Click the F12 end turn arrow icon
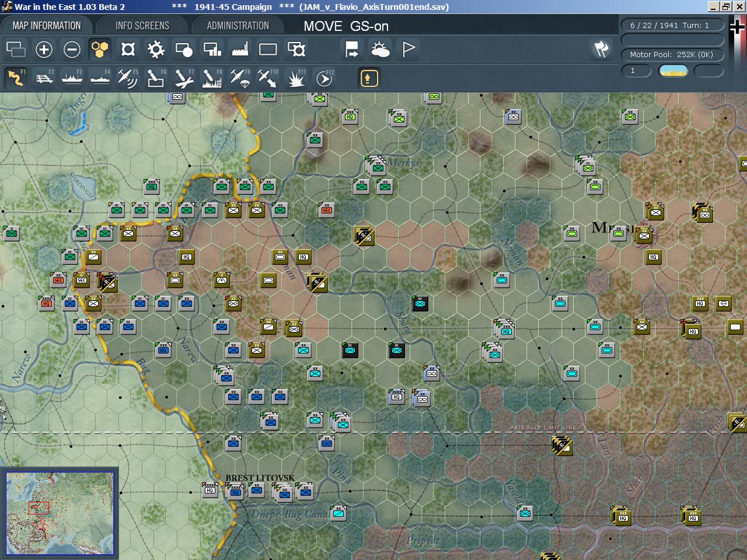 [x=324, y=78]
